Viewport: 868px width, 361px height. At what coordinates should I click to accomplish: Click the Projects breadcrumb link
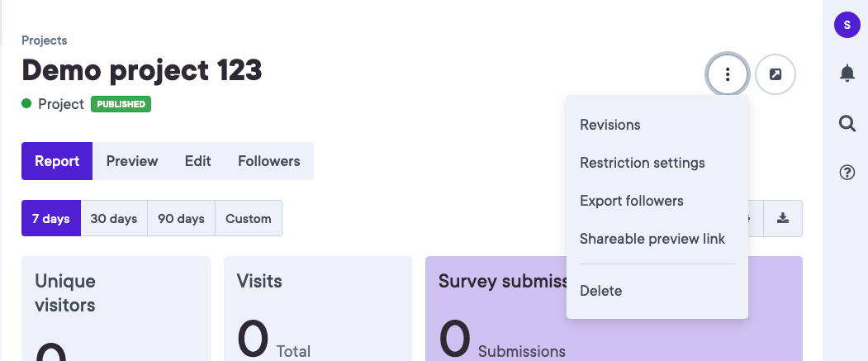click(45, 40)
